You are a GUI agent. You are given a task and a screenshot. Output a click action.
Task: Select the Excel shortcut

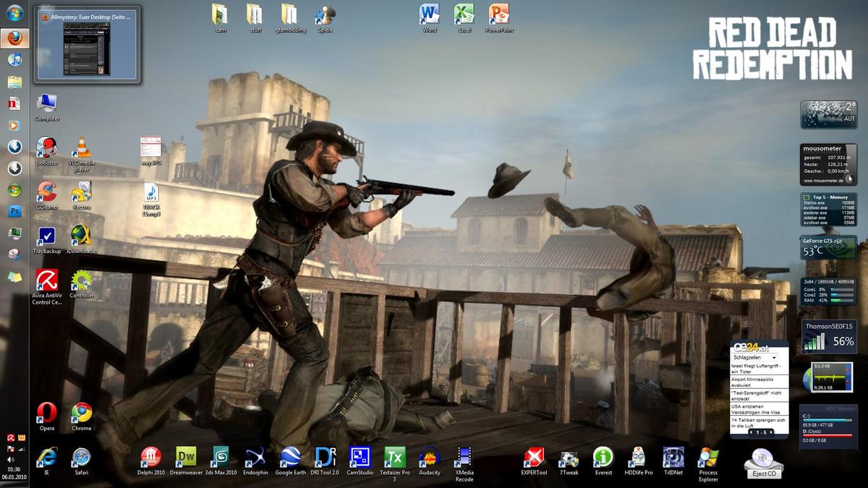(464, 17)
